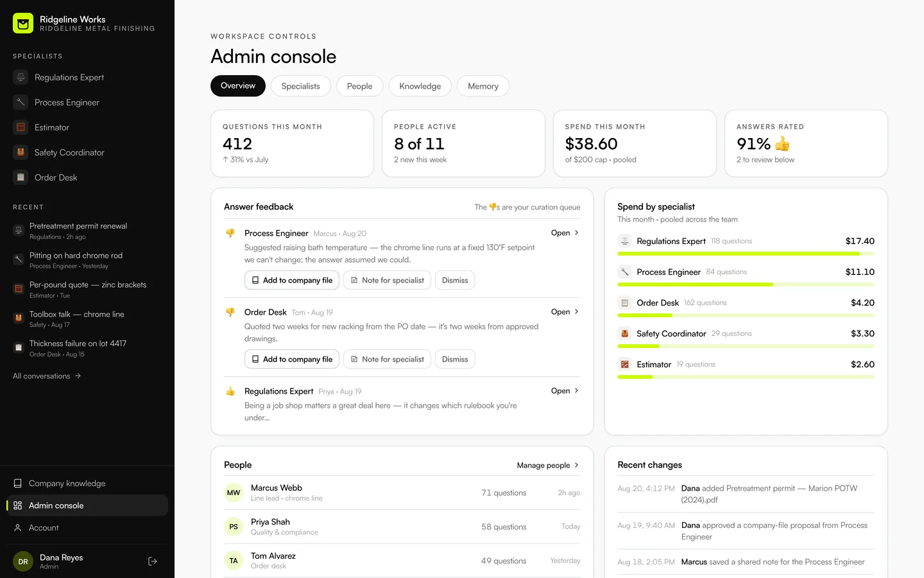Open recent chat Thickness failure on lot 4417
Viewport: 924px width, 578px height.
tap(87, 348)
